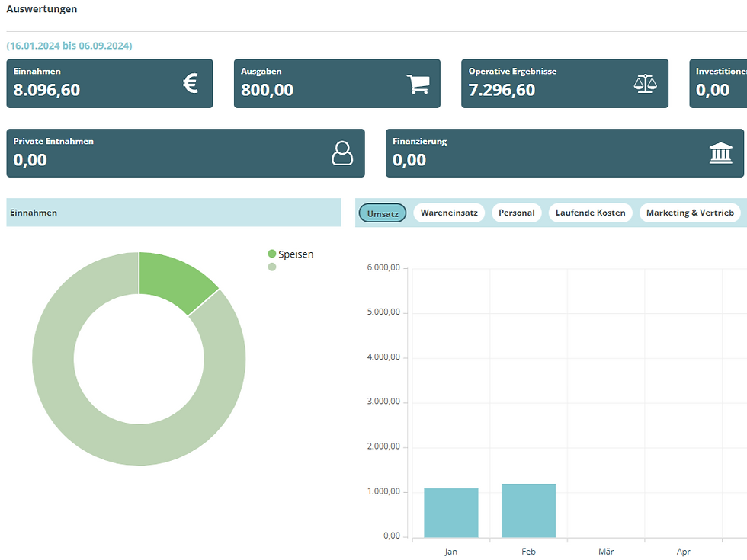Click the Apr x-axis label

(683, 552)
